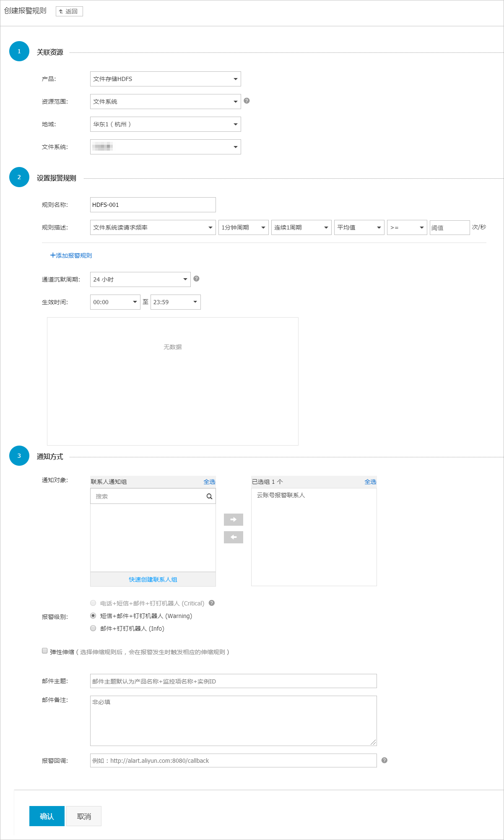Click the 邮件备注 textarea resize handle

[x=373, y=742]
